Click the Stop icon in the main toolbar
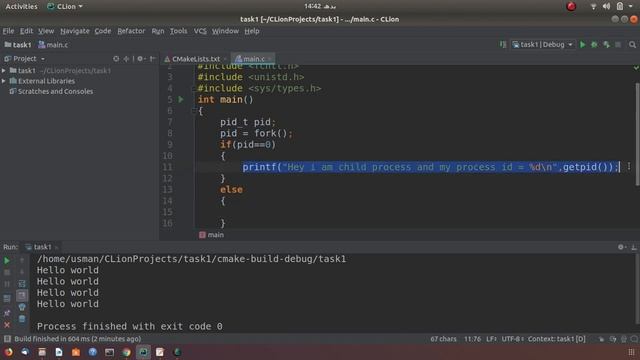The width and height of the screenshot is (640, 360). pyautogui.click(x=618, y=44)
